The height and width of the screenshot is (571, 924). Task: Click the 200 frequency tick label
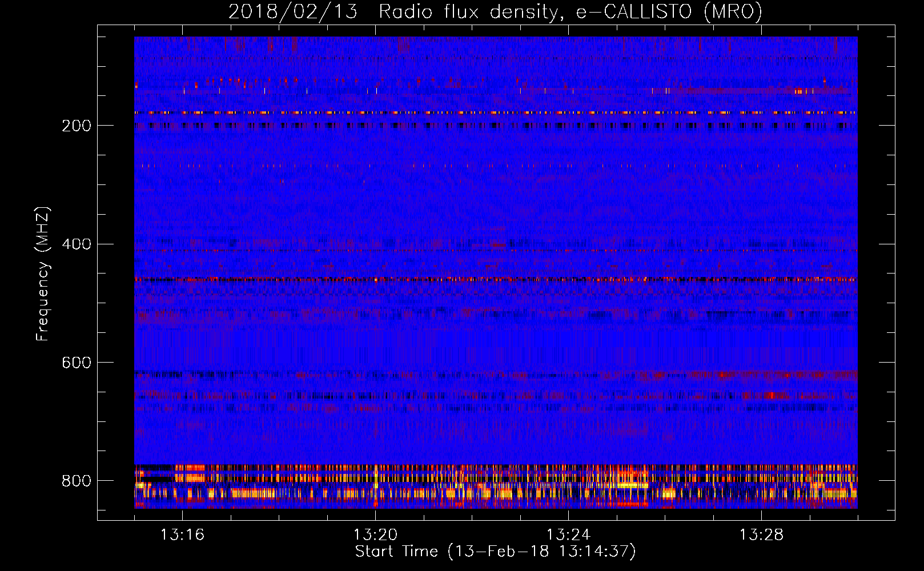(x=77, y=126)
